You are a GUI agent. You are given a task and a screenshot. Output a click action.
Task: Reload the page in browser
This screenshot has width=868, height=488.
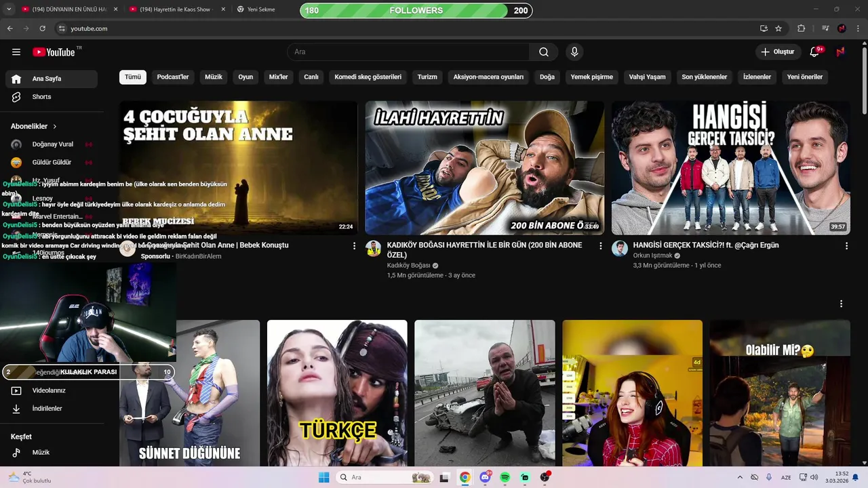pyautogui.click(x=42, y=28)
